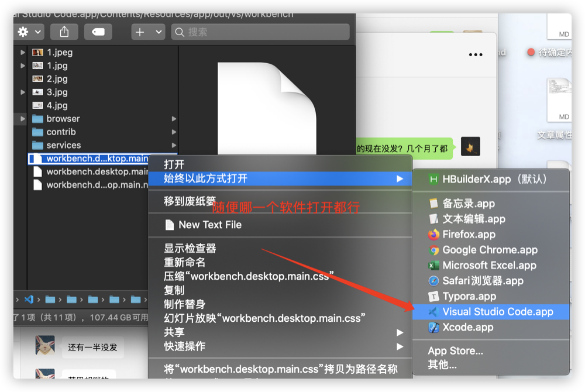The height and width of the screenshot is (392, 585).
Task: Select the 1.jpeg file
Action: pyautogui.click(x=60, y=52)
